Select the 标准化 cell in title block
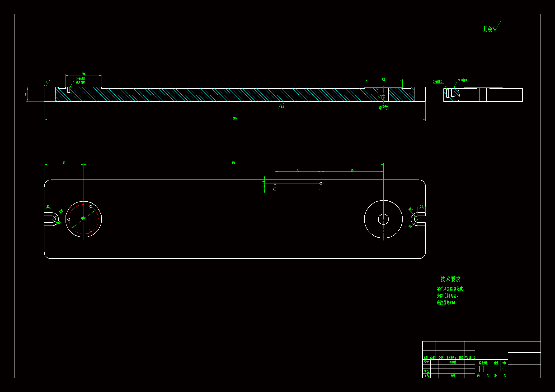 coord(453,362)
